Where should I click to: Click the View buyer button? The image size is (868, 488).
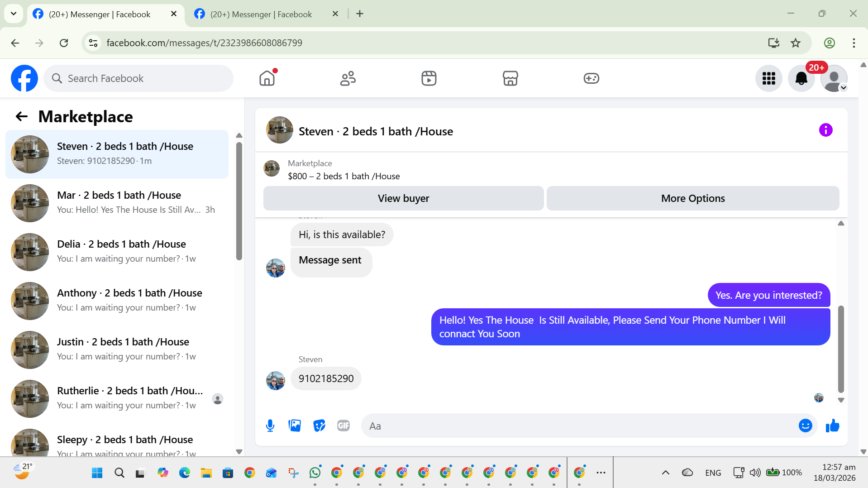point(403,198)
